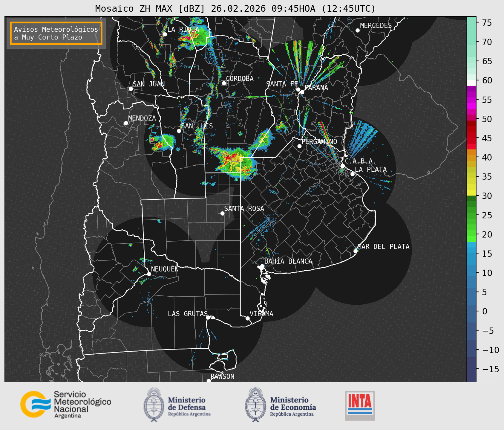
Task: Click the Las Grutas city label
Action: coord(187,314)
